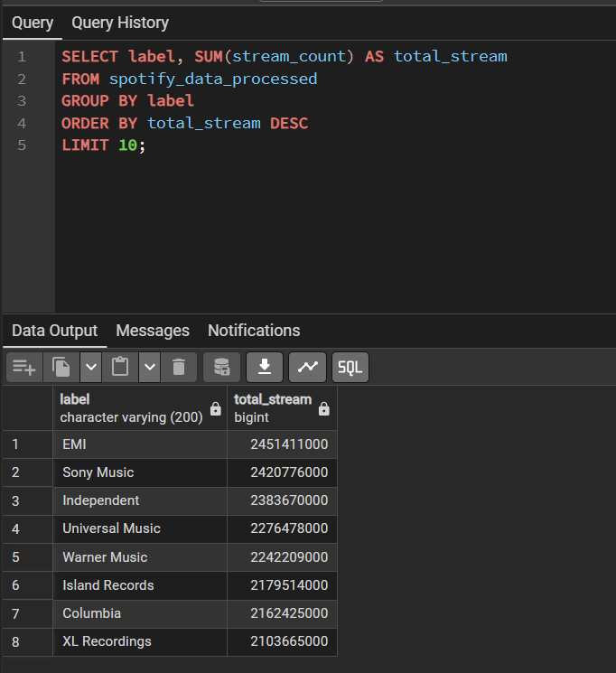The height and width of the screenshot is (673, 616).
Task: Select result row number 7
Action: 27,613
